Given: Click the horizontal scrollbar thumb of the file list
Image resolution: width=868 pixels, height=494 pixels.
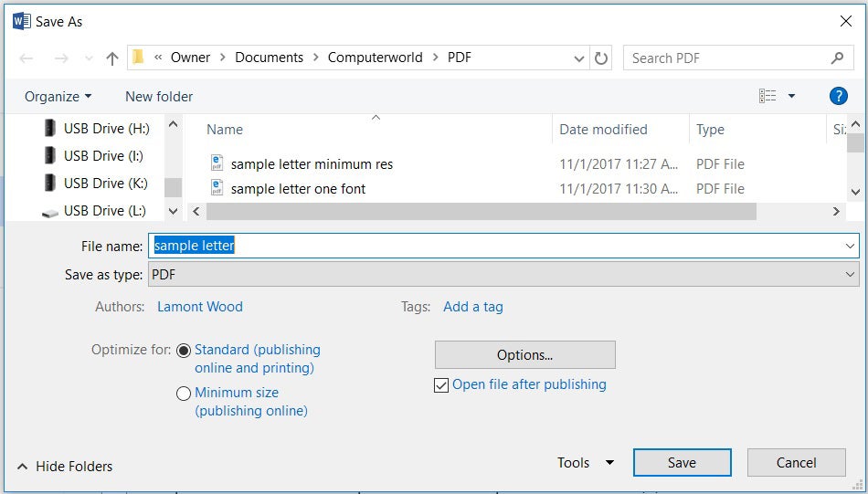Looking at the screenshot, I should [481, 211].
